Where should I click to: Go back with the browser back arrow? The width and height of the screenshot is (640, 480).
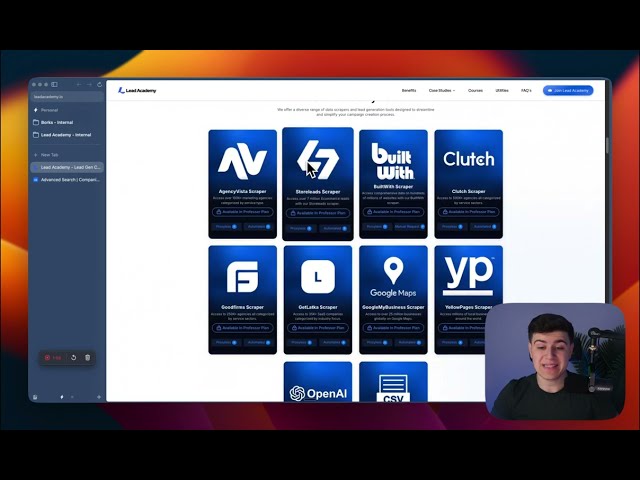point(78,85)
